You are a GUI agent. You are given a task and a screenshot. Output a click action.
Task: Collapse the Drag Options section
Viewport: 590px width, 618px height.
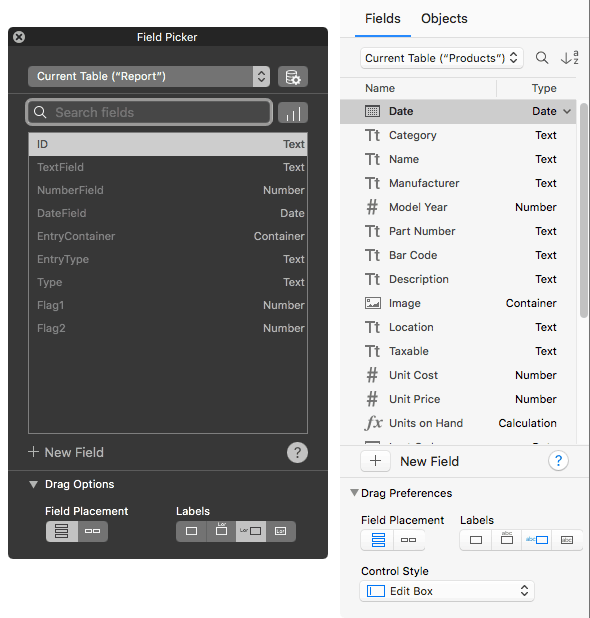pyautogui.click(x=34, y=484)
